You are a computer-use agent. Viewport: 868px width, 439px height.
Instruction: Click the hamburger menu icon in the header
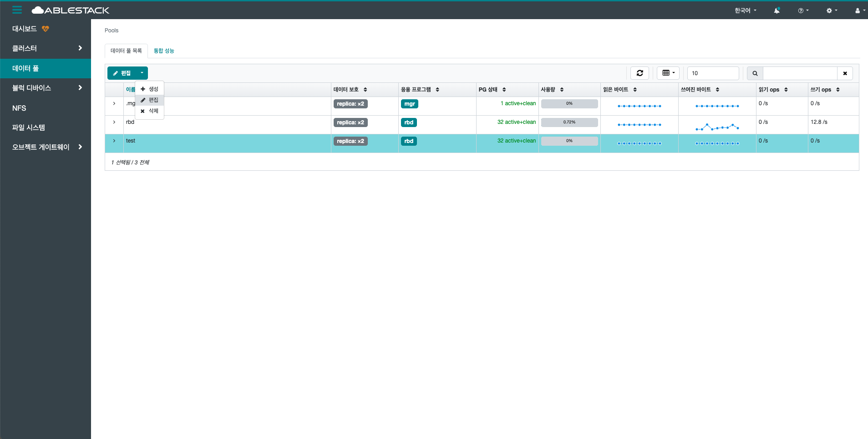click(x=17, y=10)
